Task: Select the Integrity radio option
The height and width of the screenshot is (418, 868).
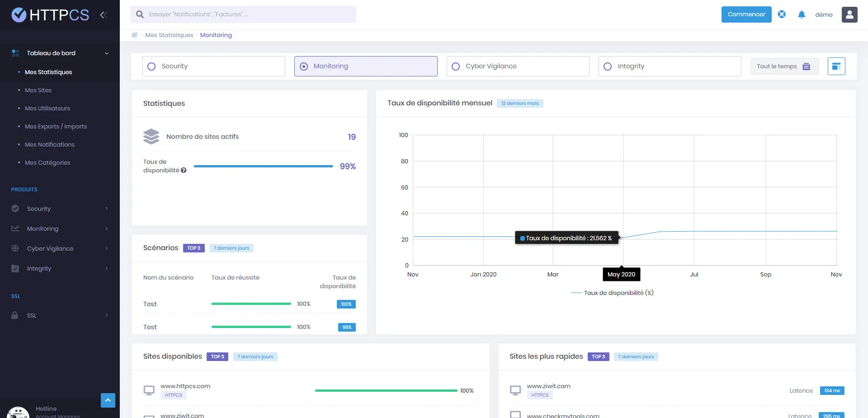Action: (607, 66)
